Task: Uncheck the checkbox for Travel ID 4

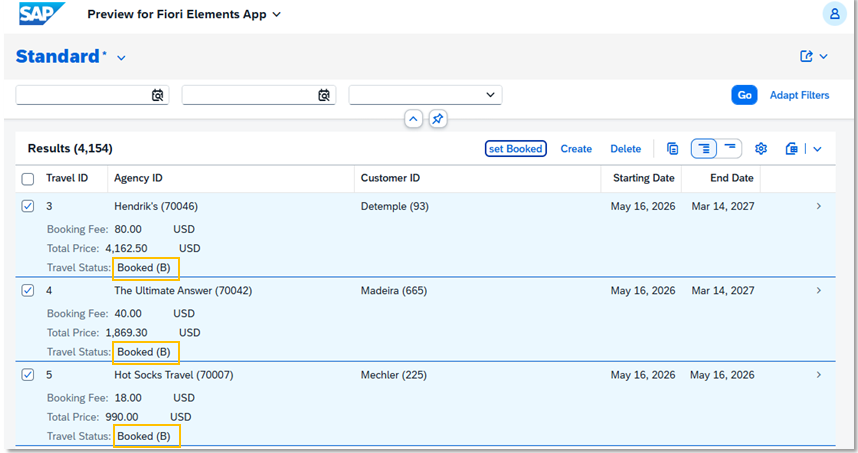Action: click(27, 291)
